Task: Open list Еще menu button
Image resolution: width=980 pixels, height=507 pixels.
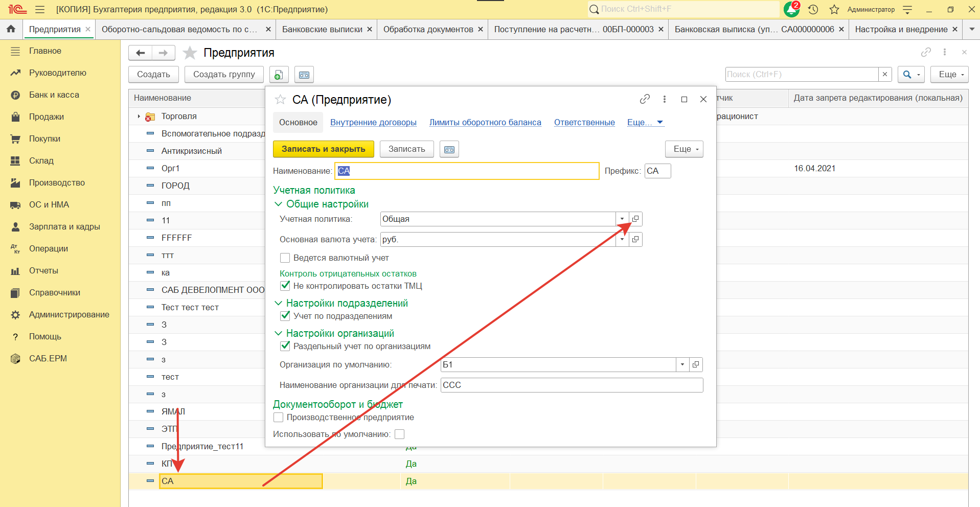Action: coord(949,74)
